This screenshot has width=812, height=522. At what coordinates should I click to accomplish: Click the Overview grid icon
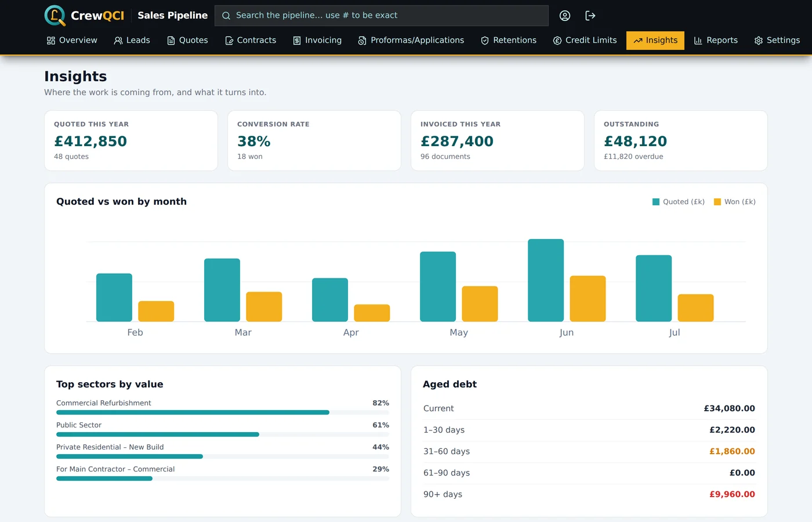click(51, 41)
